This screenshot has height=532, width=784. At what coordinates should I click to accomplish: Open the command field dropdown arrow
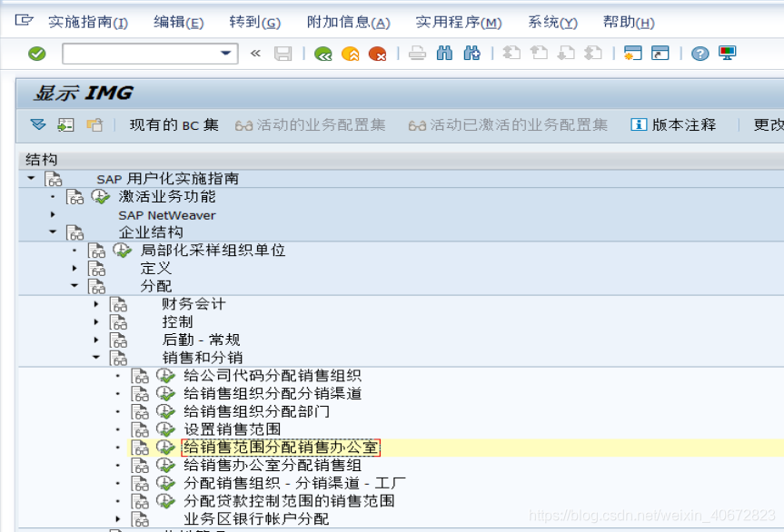click(x=226, y=53)
